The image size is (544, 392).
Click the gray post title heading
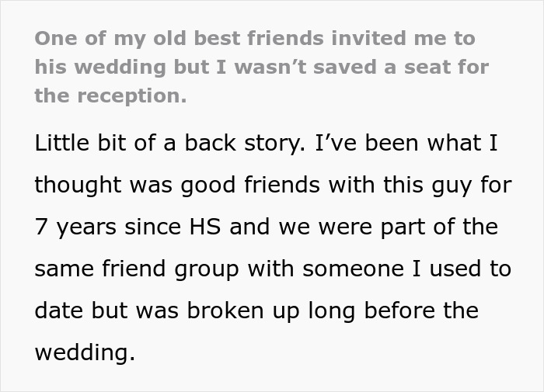point(262,68)
